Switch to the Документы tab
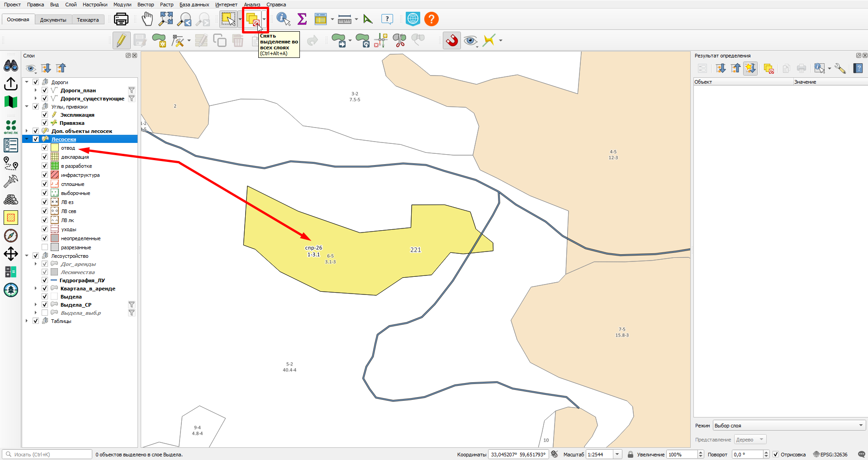The height and width of the screenshot is (460, 868). coord(53,20)
